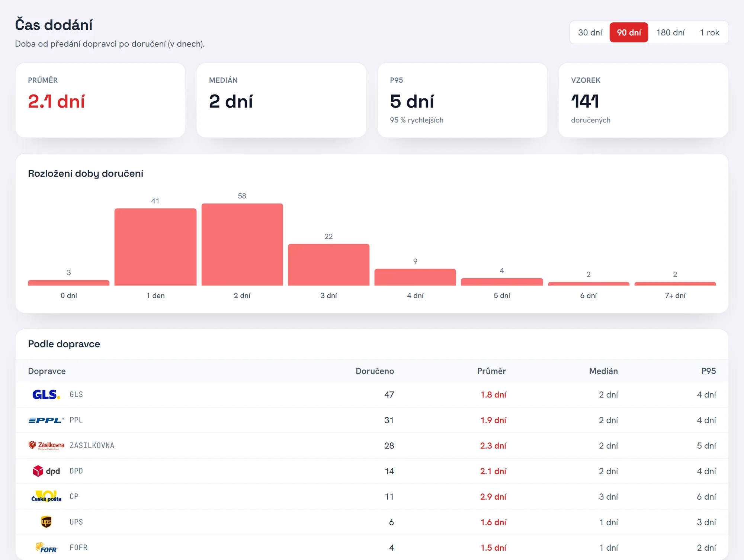
Task: Click the GLS row label text
Action: tap(76, 394)
